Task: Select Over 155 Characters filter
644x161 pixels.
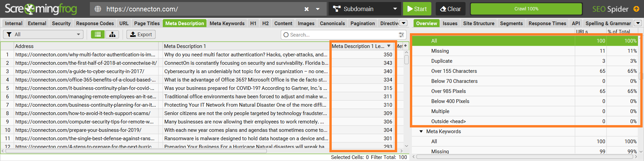Action: [x=526, y=71]
